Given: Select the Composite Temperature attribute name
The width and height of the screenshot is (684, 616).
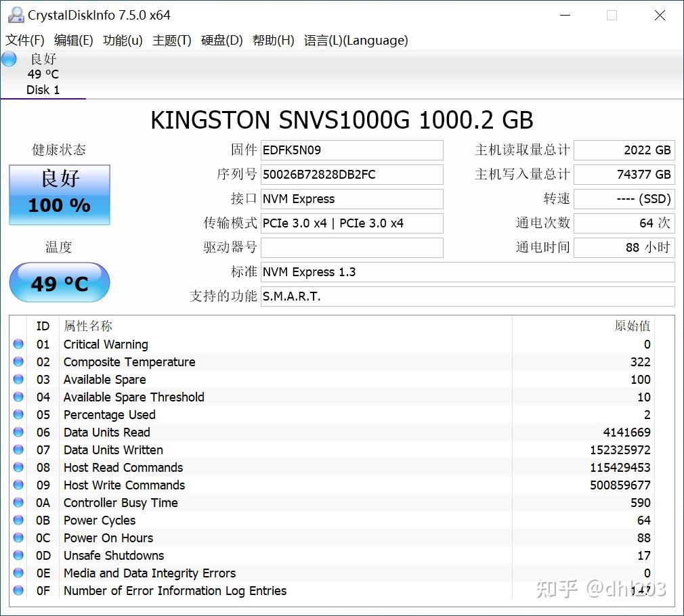Looking at the screenshot, I should click(129, 362).
